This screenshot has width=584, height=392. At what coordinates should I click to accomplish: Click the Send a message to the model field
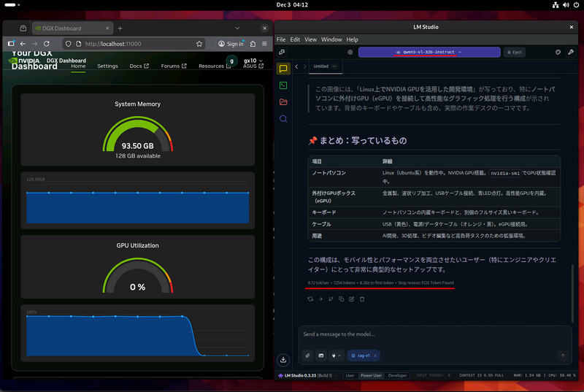click(x=434, y=334)
